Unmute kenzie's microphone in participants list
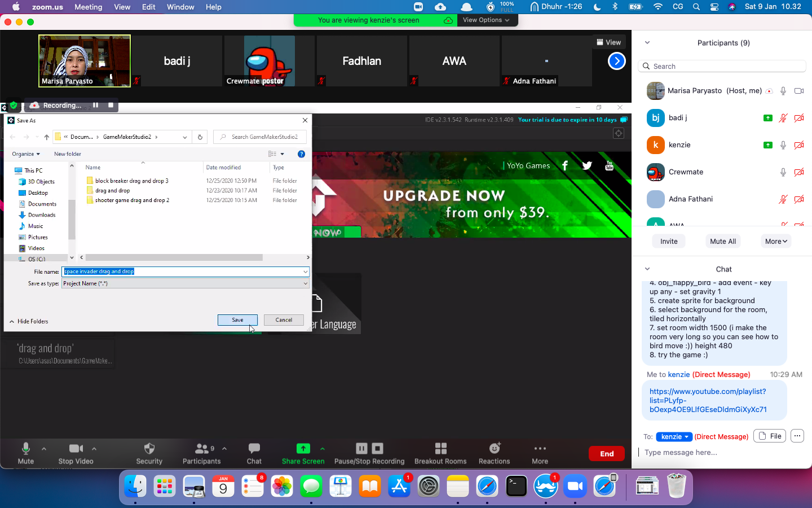 [783, 145]
